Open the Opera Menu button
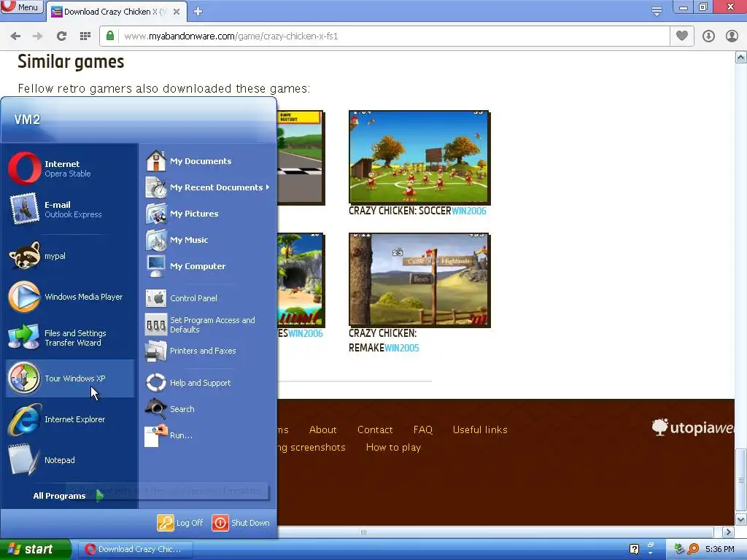Screen dimensions: 747x560 click(x=21, y=7)
